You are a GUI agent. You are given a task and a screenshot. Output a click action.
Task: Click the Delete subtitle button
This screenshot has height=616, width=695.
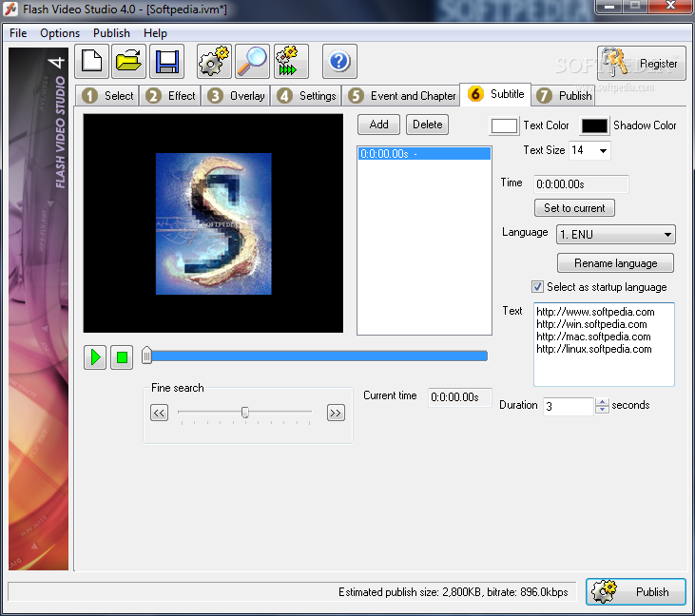click(x=427, y=125)
